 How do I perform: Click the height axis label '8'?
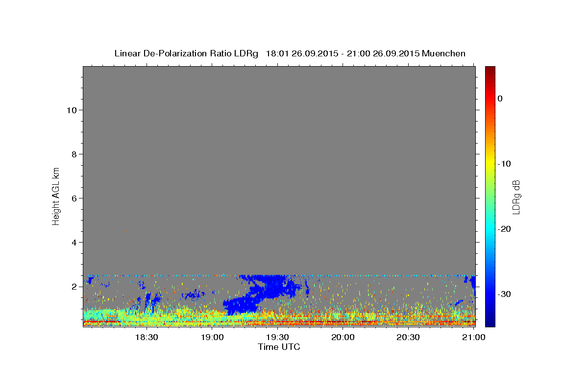tap(73, 154)
